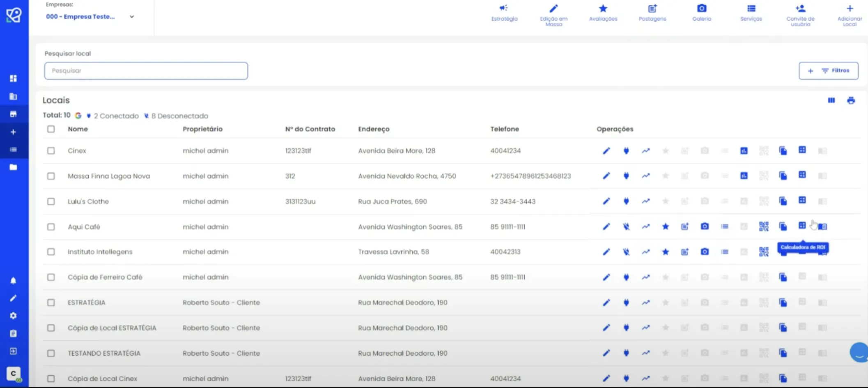This screenshot has height=388, width=868.
Task: Tick the checkbox for ESTRATÉGIA row
Action: point(51,303)
